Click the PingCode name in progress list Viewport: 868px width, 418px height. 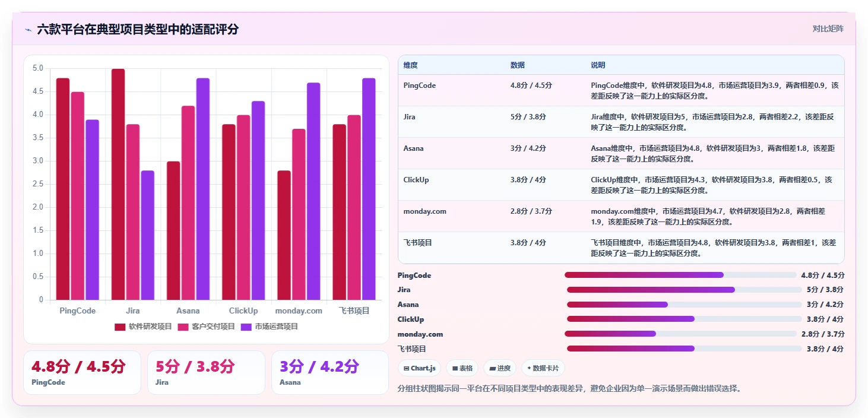[x=414, y=275]
